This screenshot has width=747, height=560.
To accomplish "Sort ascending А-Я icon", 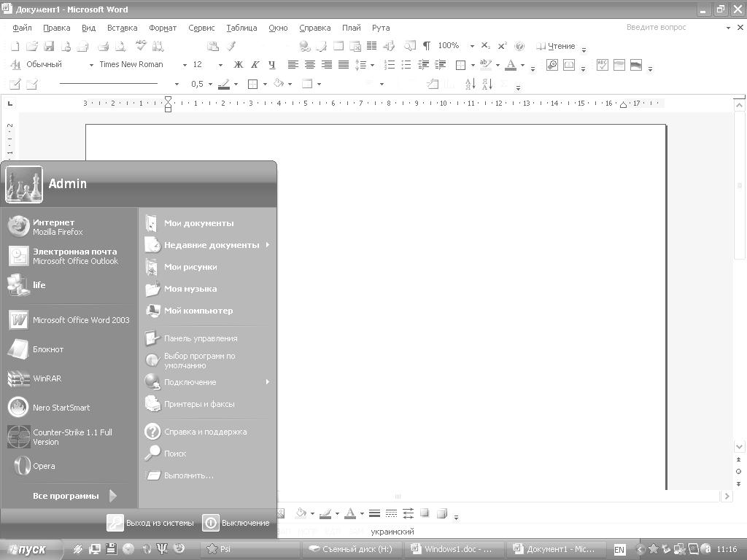I will pyautogui.click(x=471, y=85).
